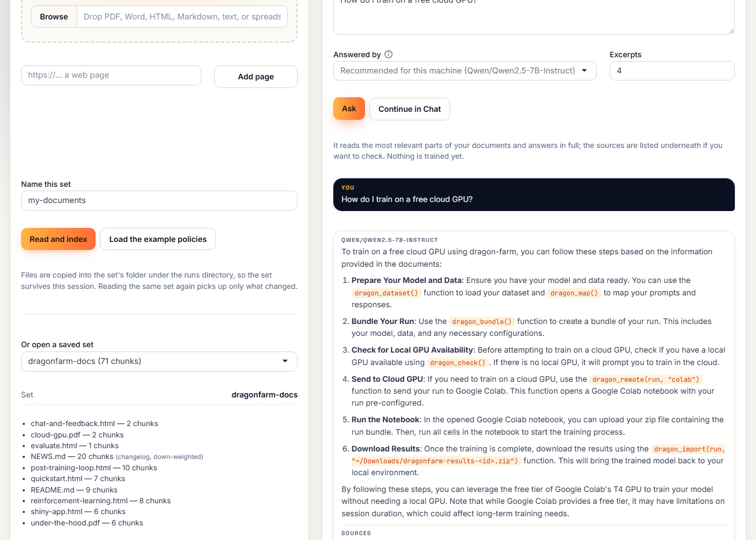Click the dragon_map() code snippet
756x540 pixels.
(574, 293)
